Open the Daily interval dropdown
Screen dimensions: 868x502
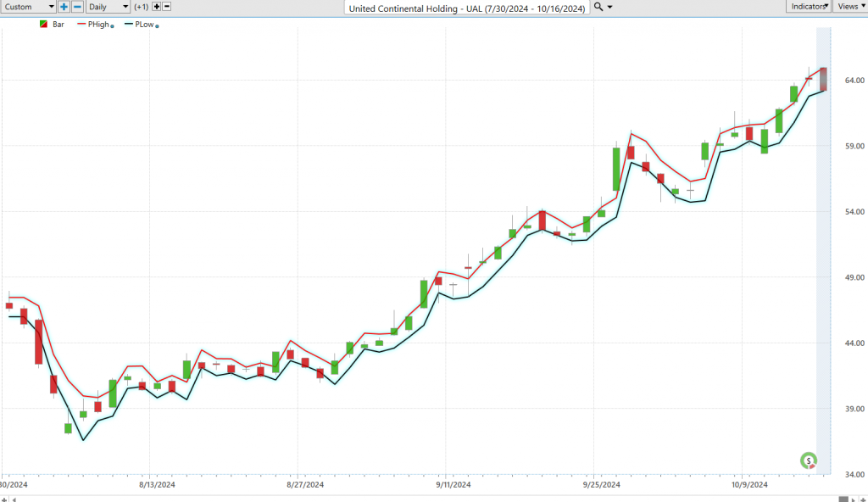[108, 7]
